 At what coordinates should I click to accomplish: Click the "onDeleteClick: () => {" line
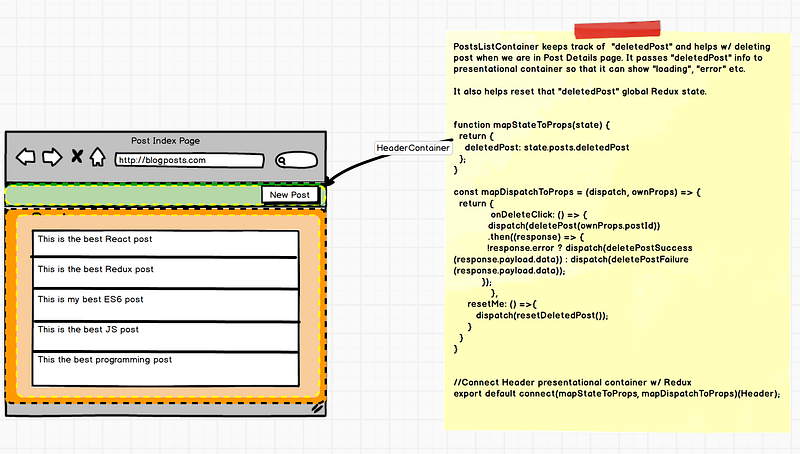point(539,215)
